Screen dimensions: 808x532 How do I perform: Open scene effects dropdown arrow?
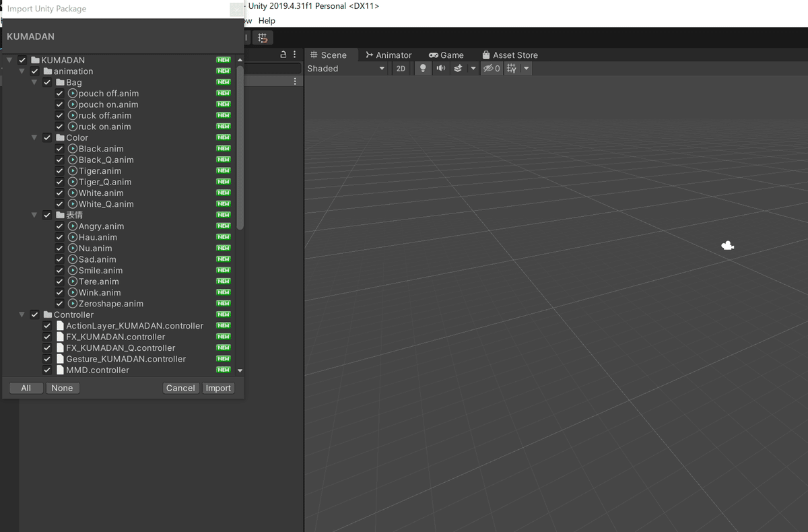(x=473, y=69)
